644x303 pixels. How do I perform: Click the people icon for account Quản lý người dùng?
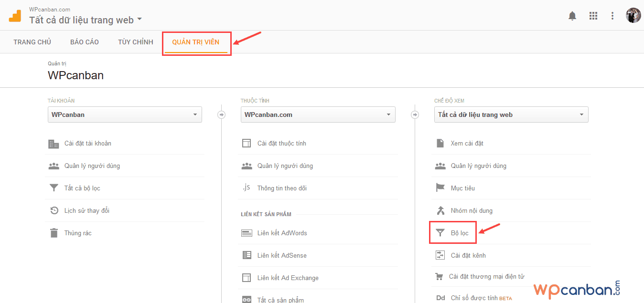pyautogui.click(x=54, y=166)
